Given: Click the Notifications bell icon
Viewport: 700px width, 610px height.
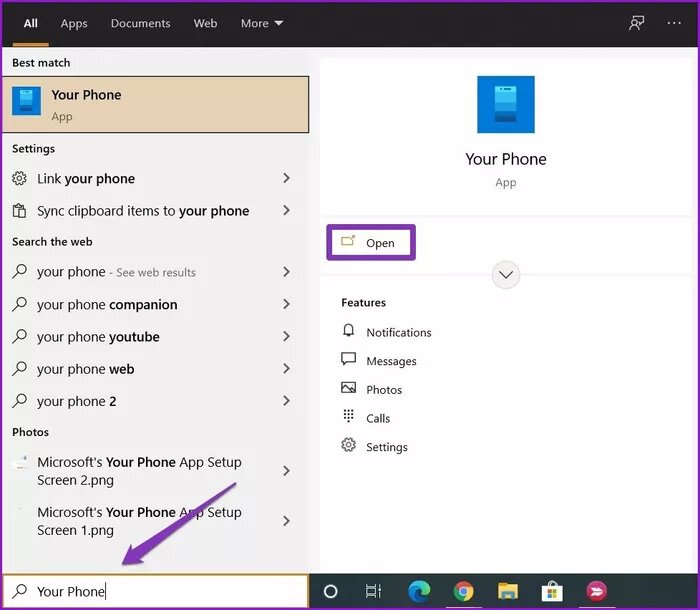Looking at the screenshot, I should [x=348, y=331].
